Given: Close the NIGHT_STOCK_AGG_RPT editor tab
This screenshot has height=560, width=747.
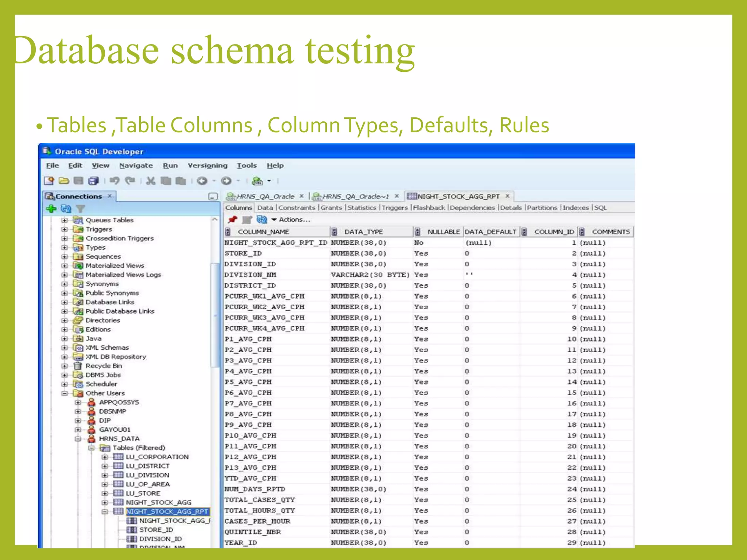Looking at the screenshot, I should (507, 196).
